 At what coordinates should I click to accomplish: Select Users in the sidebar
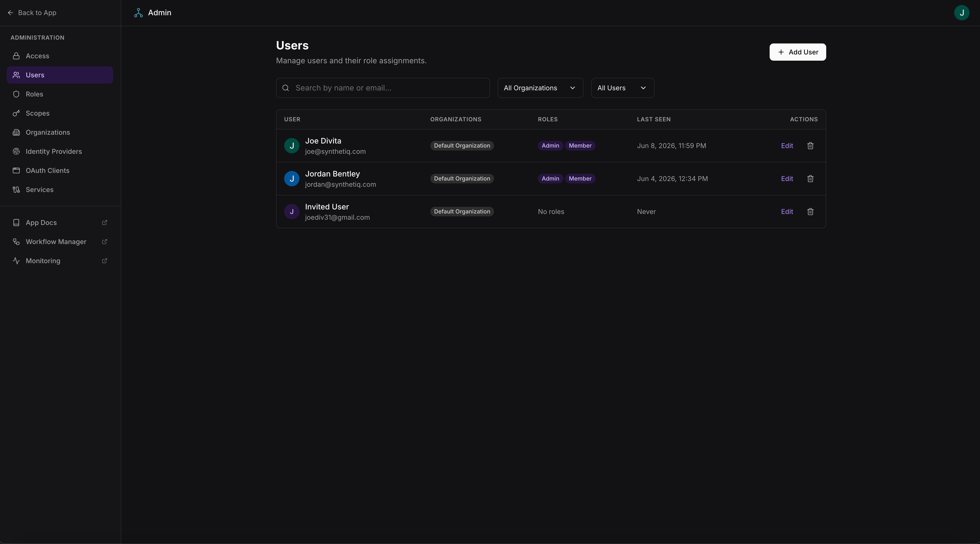pos(60,75)
